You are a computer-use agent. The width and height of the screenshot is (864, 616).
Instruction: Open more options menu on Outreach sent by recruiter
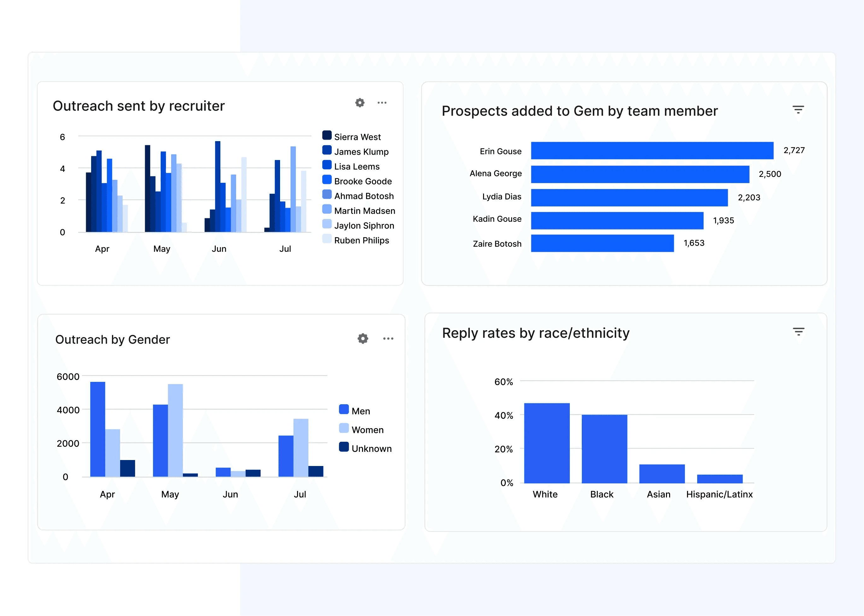[382, 103]
